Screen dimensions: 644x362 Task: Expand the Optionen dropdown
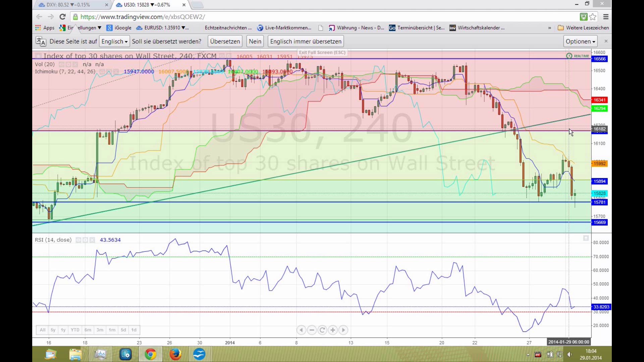pyautogui.click(x=580, y=42)
